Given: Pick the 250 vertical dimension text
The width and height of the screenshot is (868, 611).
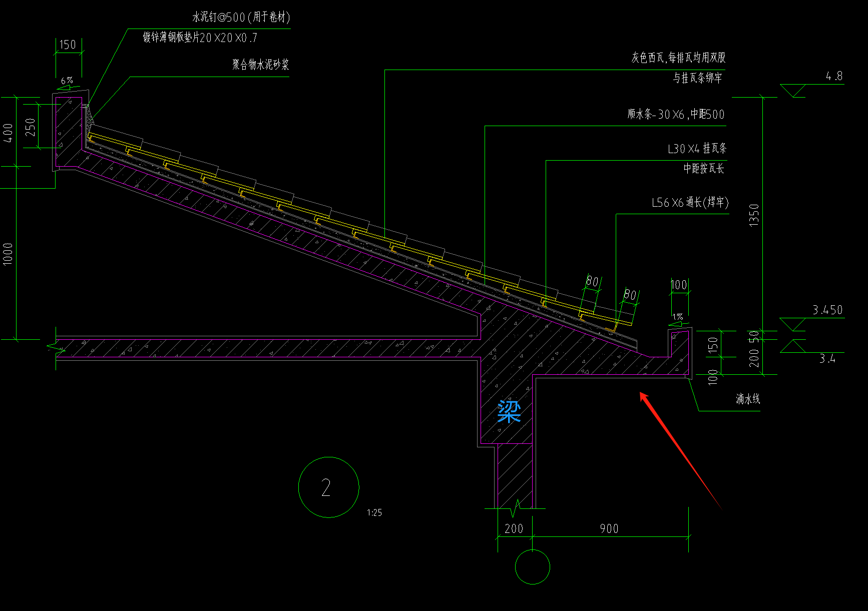Looking at the screenshot, I should click(31, 127).
